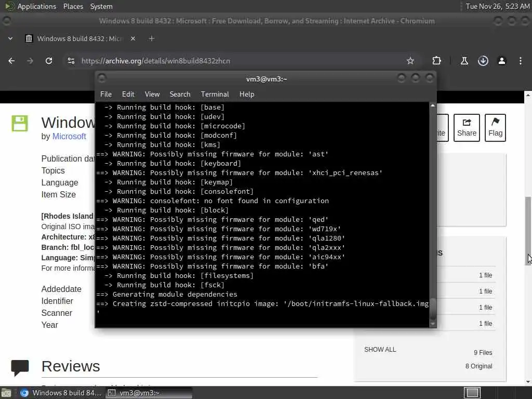Click the browser forward arrow
532x399 pixels.
[30, 61]
